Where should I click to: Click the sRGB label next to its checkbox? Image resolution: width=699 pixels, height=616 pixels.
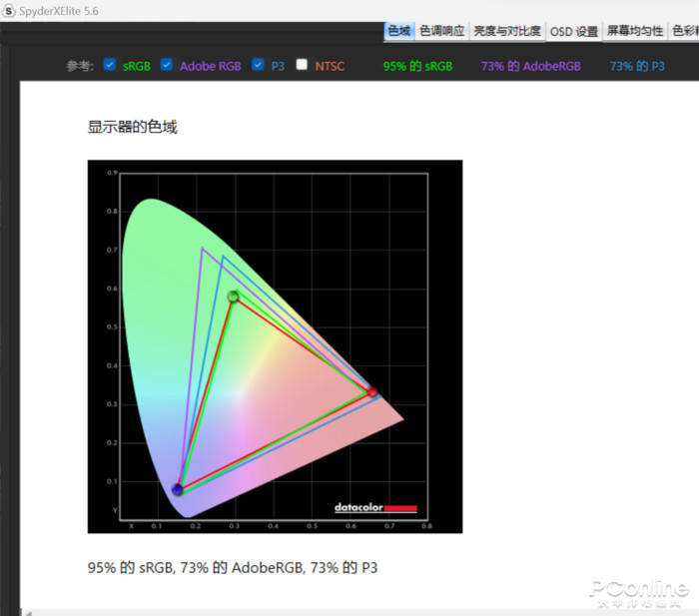[x=137, y=67]
